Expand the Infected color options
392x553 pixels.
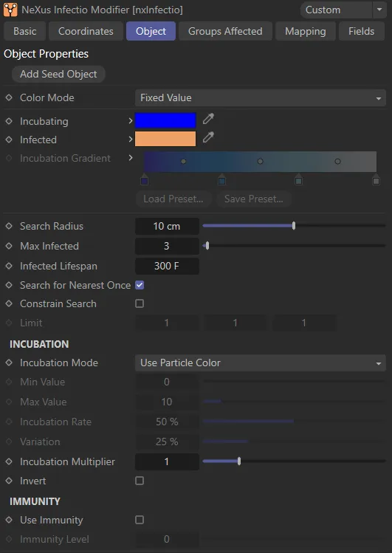131,140
